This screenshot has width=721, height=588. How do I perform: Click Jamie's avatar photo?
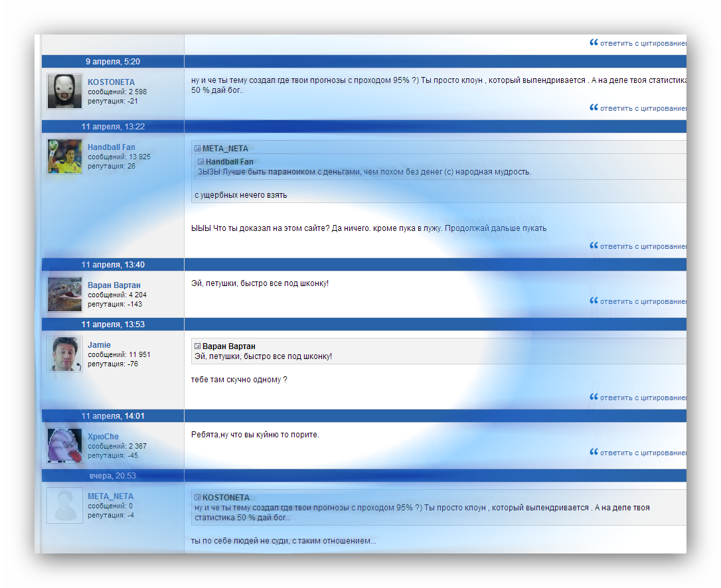[65, 354]
